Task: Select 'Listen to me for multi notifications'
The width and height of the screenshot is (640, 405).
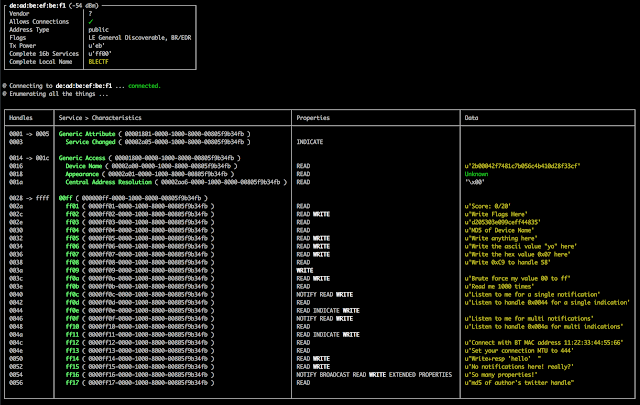Action: [x=529, y=318]
